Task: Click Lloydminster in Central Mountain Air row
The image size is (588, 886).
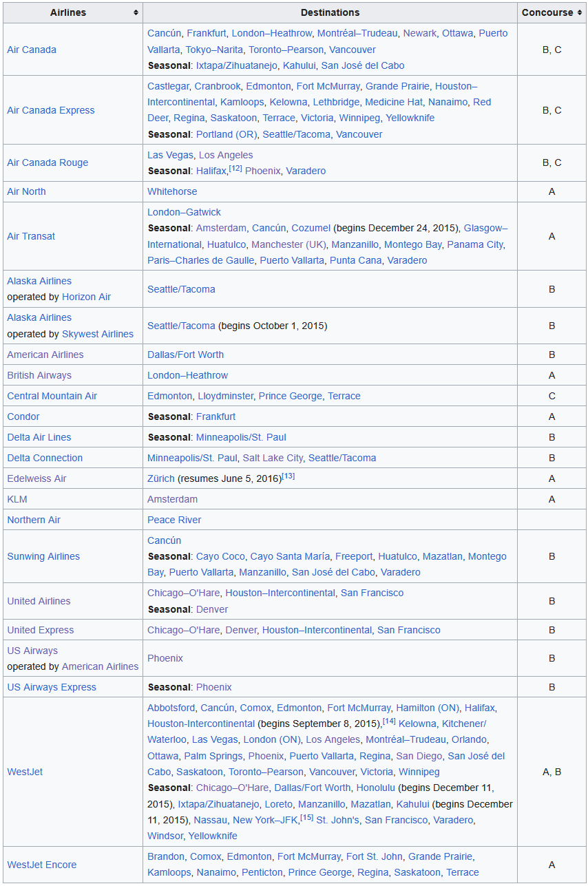Action: (x=225, y=396)
